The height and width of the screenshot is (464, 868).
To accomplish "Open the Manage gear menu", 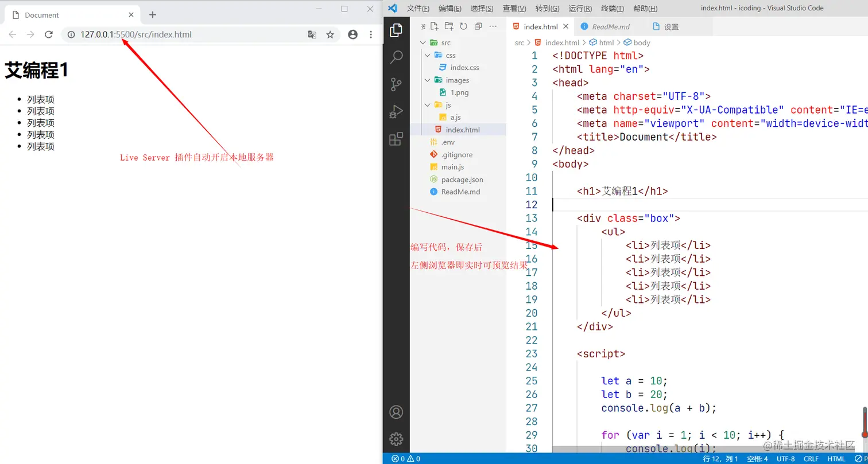I will (x=396, y=439).
